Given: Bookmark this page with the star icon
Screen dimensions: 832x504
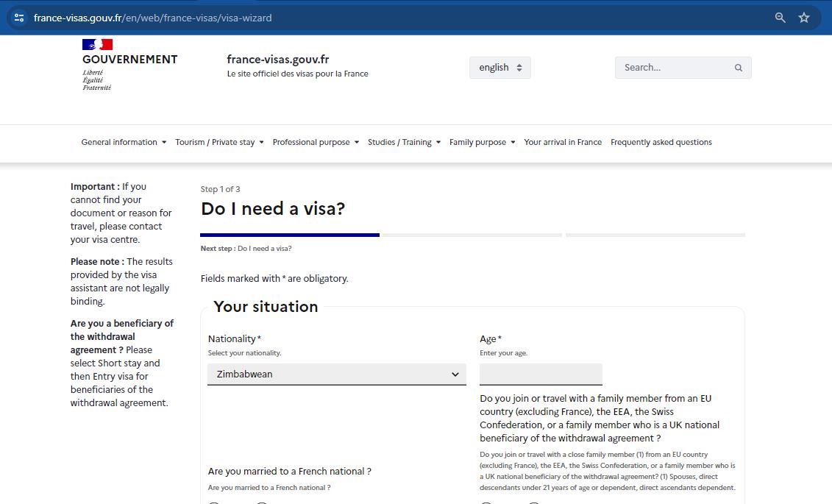Looking at the screenshot, I should click(804, 18).
